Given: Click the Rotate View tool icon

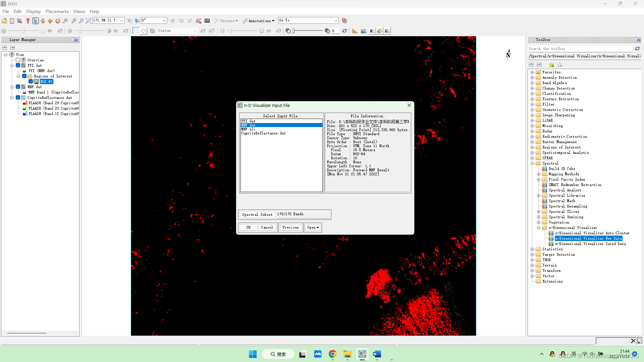Looking at the screenshot, I should [x=58, y=21].
